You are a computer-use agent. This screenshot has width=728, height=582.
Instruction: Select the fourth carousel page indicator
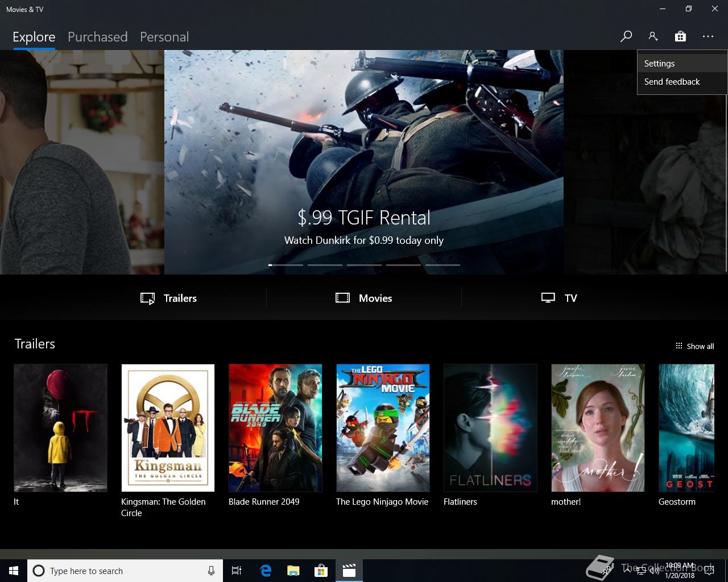pyautogui.click(x=403, y=265)
